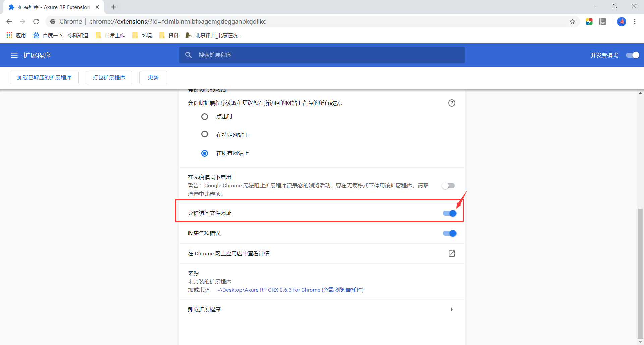Screen dimensions: 644x345
Task: Bookmark this page with the star
Action: coord(572,21)
